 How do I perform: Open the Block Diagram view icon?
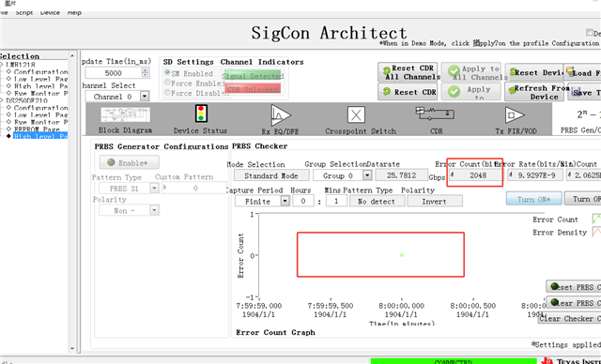tap(125, 115)
